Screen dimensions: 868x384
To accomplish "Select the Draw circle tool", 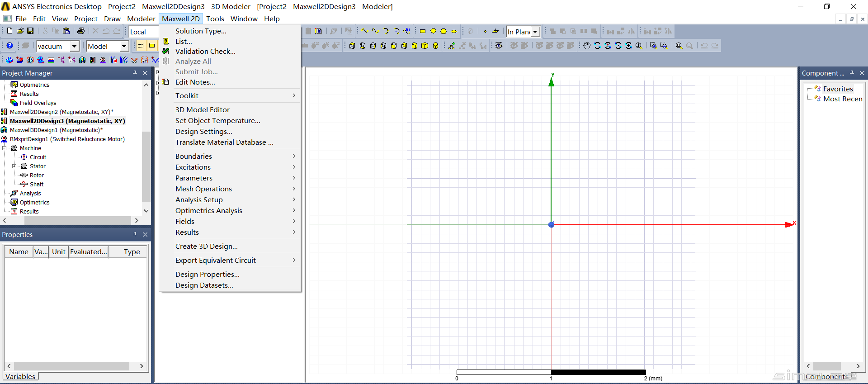I will coord(433,31).
